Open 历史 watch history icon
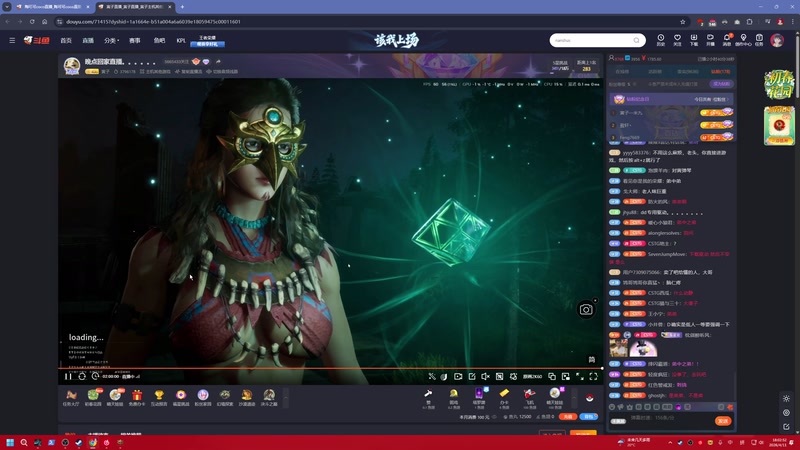 pyautogui.click(x=661, y=40)
